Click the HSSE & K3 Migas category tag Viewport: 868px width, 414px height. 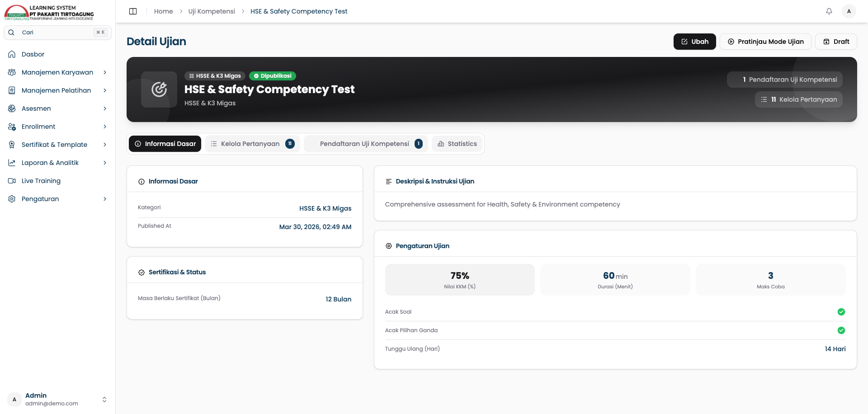(215, 76)
